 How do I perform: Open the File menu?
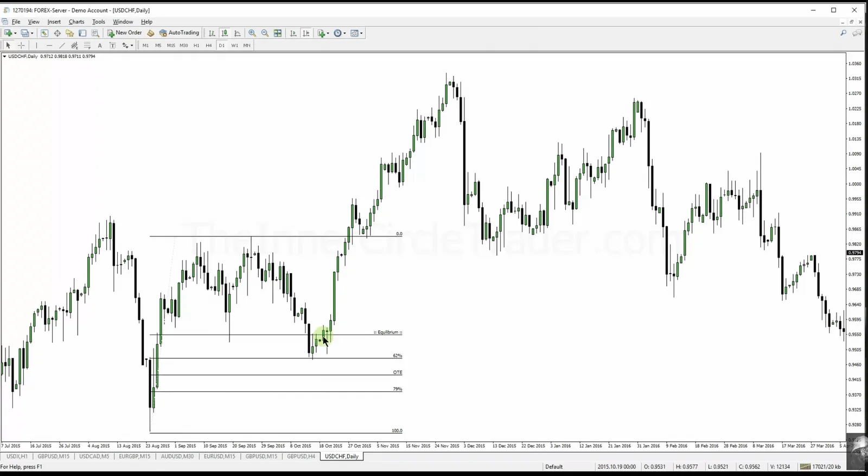tap(16, 22)
